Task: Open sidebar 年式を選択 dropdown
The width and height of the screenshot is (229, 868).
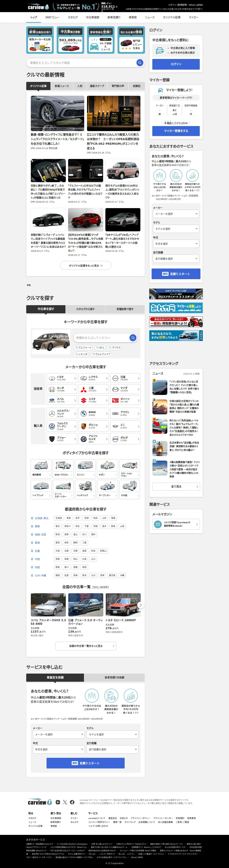Action: pos(176,244)
